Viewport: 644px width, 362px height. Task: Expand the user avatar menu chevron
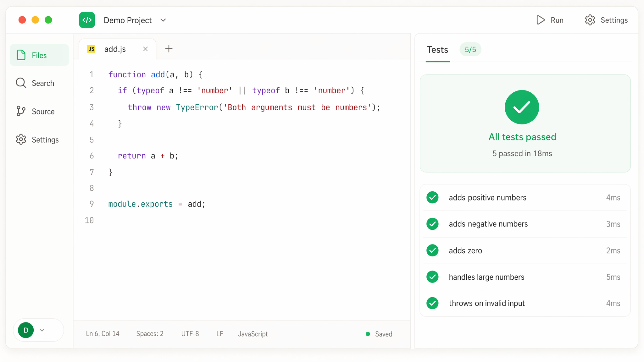42,330
